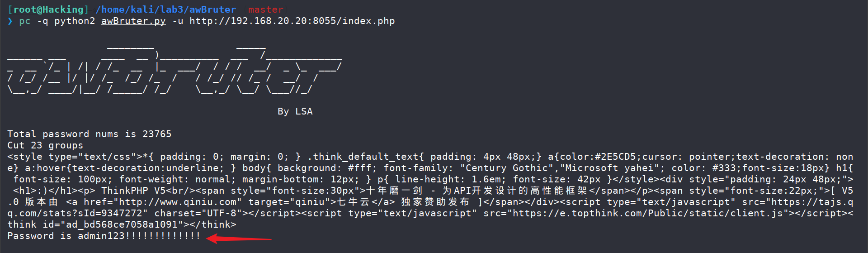
Task: Click the -q option after pc
Action: point(42,21)
